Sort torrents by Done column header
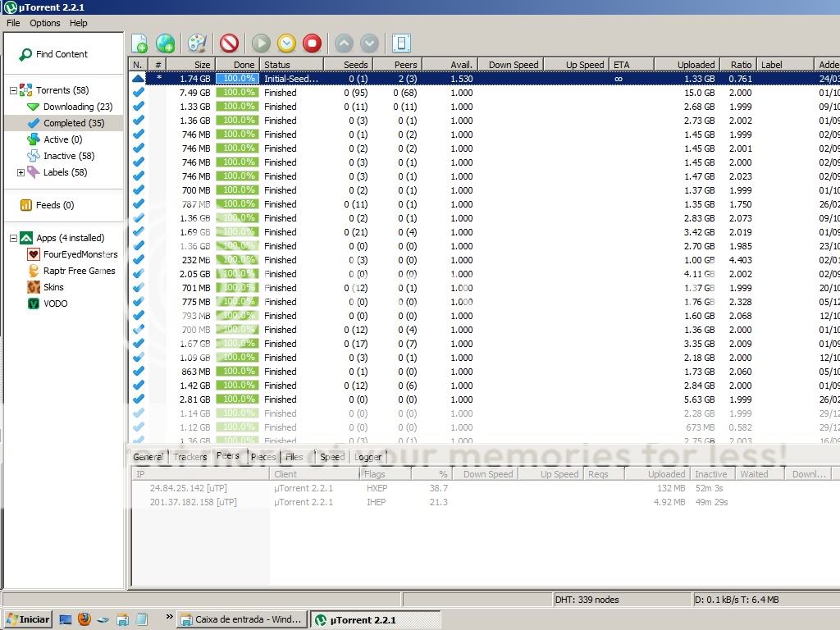This screenshot has width=840, height=630. [237, 65]
